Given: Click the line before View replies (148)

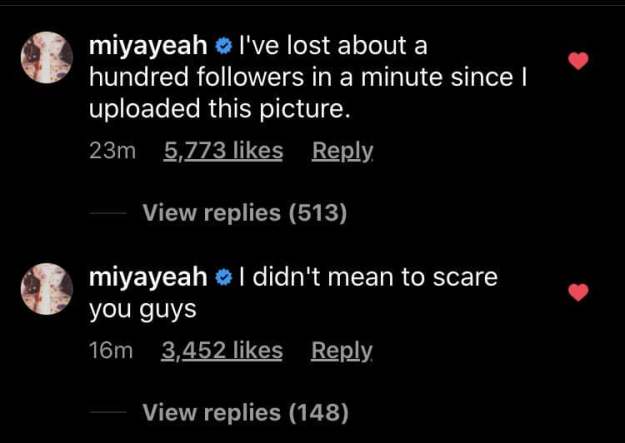Looking at the screenshot, I should (107, 413).
